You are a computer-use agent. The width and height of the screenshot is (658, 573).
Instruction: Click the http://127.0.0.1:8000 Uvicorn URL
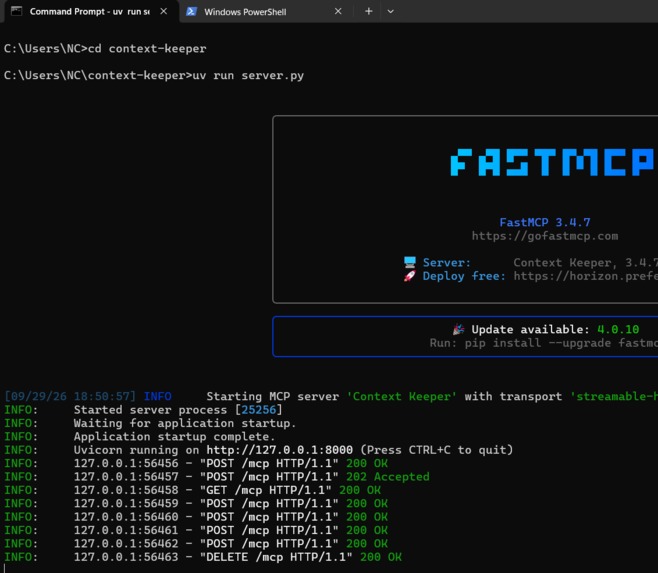[x=279, y=450]
